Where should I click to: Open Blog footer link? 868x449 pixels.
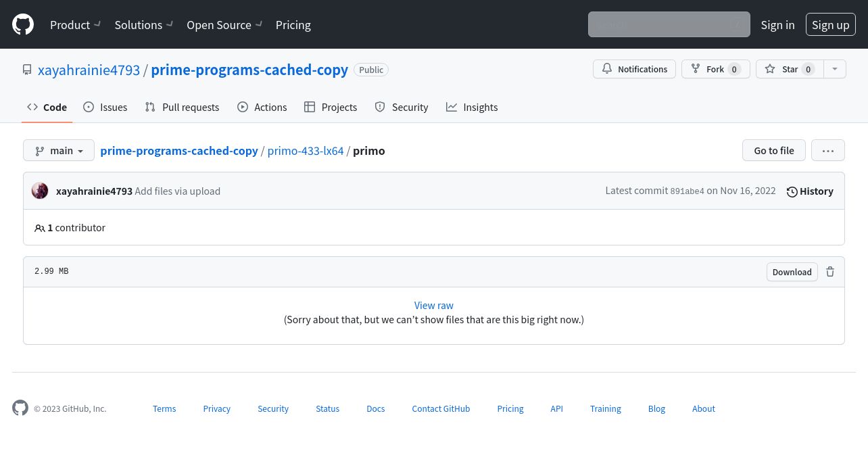click(656, 408)
